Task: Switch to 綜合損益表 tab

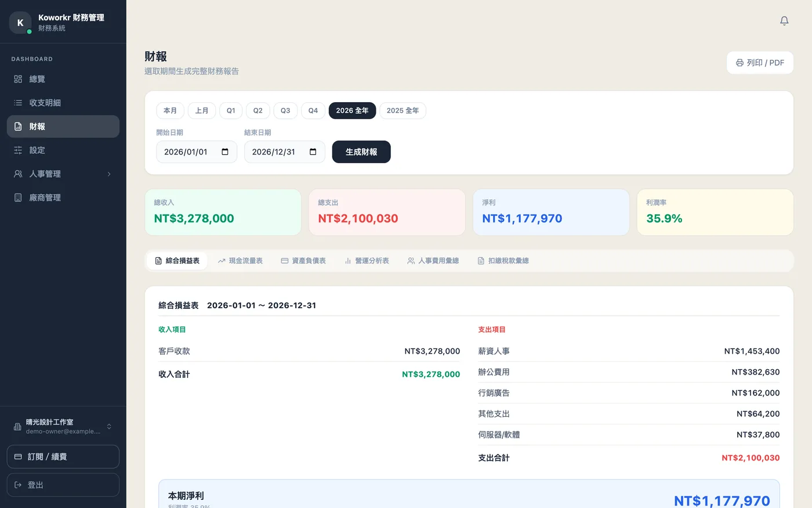Action: [x=177, y=261]
